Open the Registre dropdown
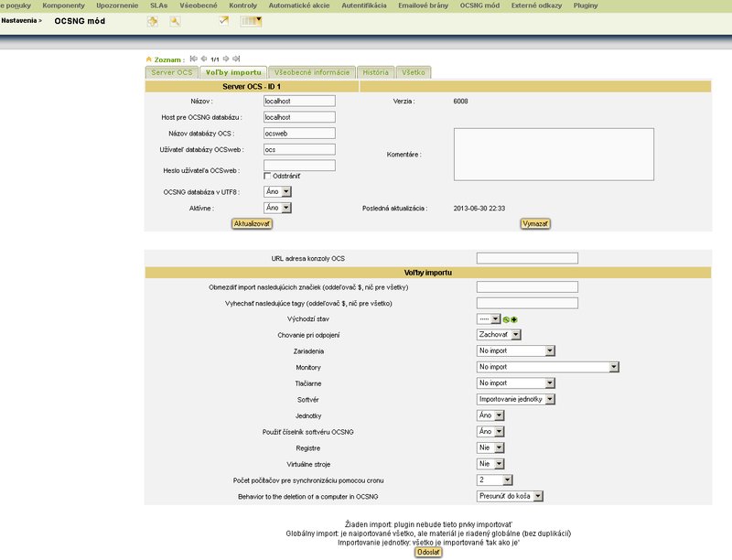Image resolution: width=732 pixels, height=560 pixels. 490,448
